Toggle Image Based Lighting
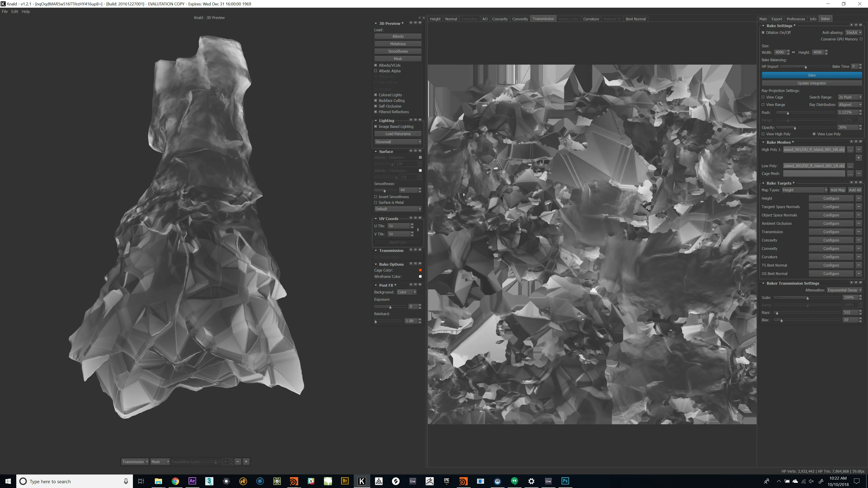This screenshot has width=868, height=488. (x=376, y=127)
